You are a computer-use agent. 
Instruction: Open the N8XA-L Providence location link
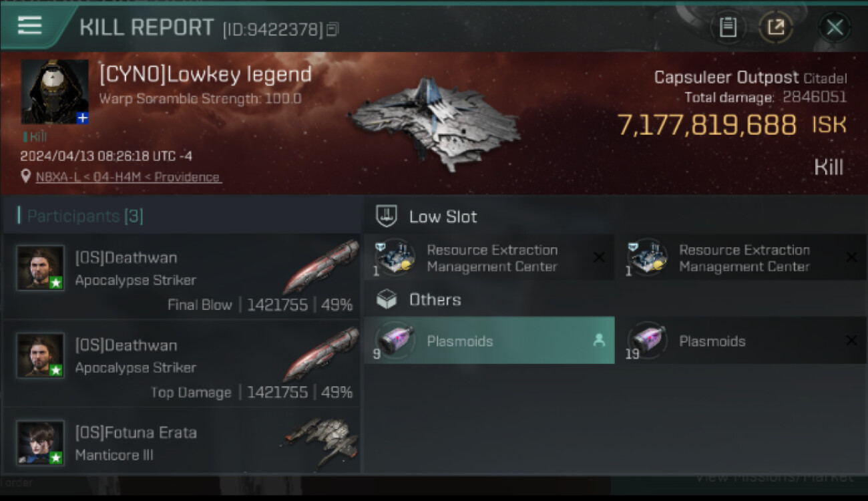pos(128,177)
